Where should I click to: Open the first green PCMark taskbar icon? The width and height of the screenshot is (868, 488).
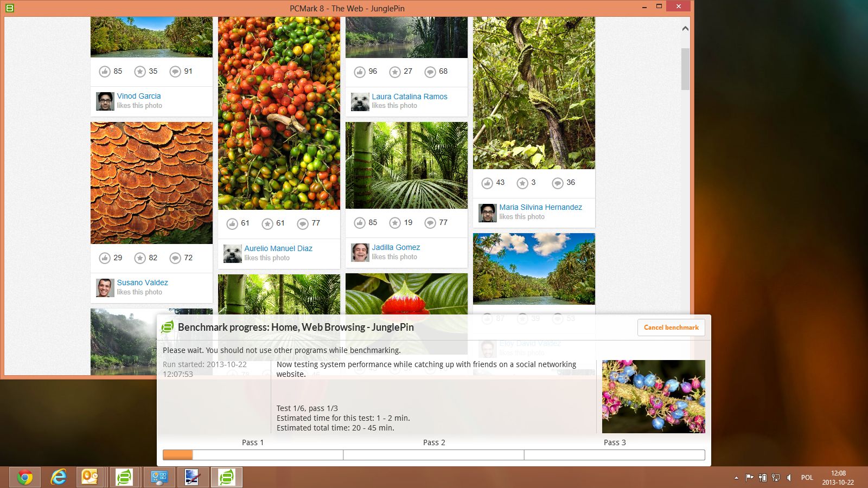point(124,477)
